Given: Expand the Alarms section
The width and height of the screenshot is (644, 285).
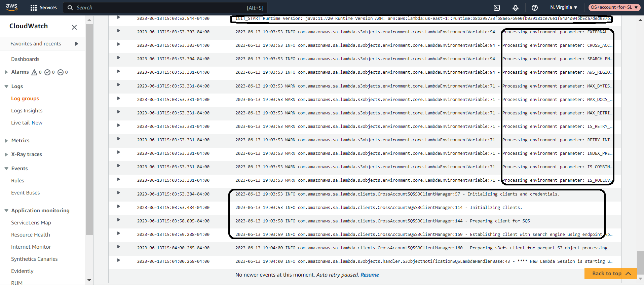Looking at the screenshot, I should tap(6, 72).
